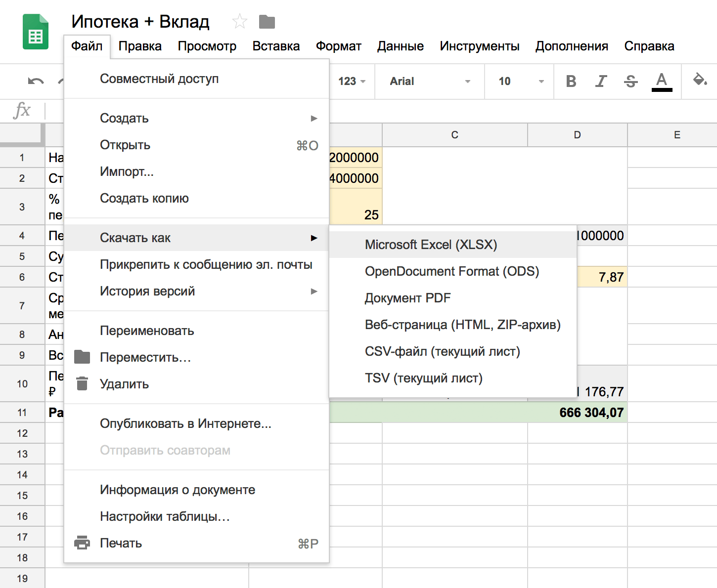Download as TSV (текущий лист)
The width and height of the screenshot is (717, 588).
tap(453, 378)
